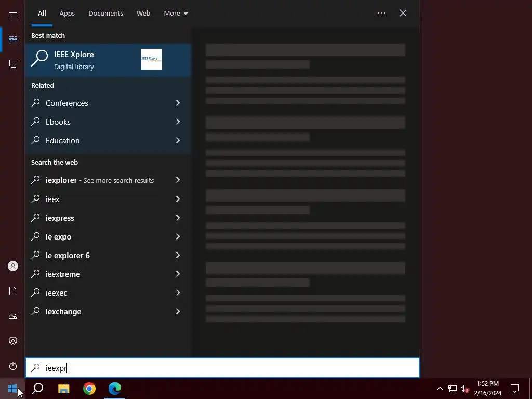Select the pinned tiles view icon
The height and width of the screenshot is (399, 532).
[13, 39]
